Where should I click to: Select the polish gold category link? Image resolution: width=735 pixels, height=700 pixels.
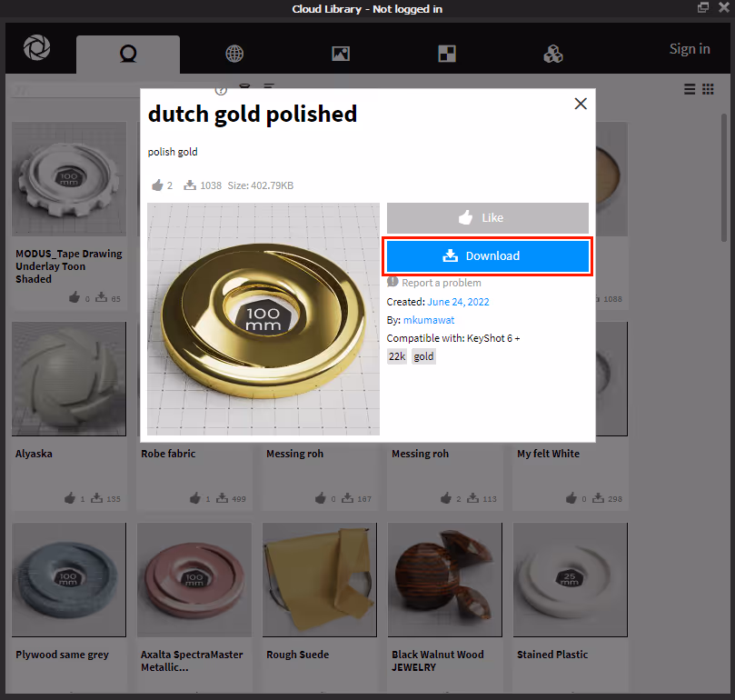172,152
